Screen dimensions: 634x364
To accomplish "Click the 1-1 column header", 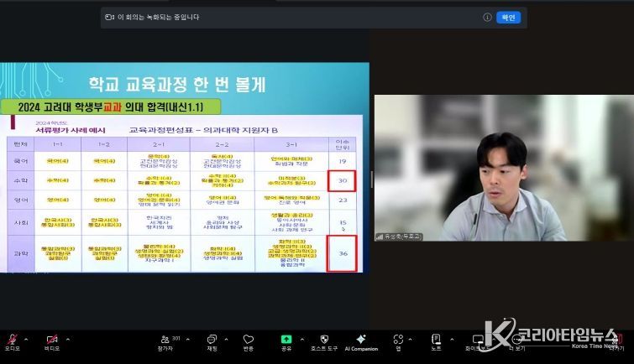I will pyautogui.click(x=58, y=144).
